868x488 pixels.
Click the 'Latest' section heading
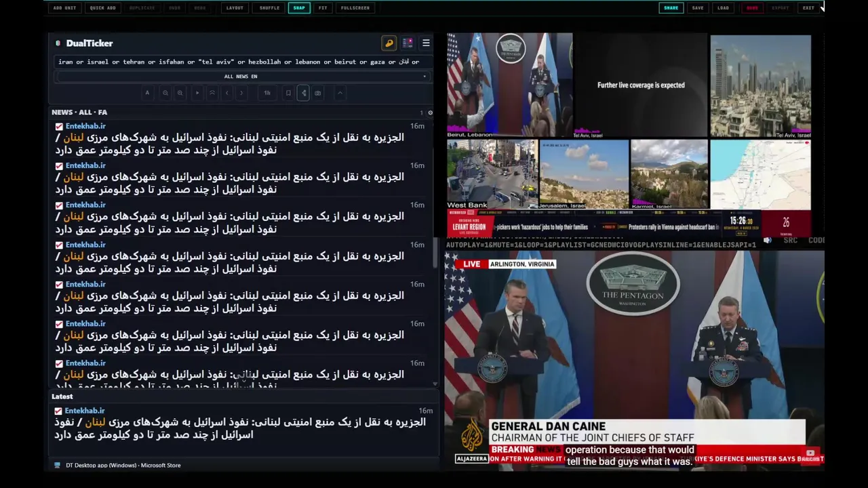pos(62,396)
